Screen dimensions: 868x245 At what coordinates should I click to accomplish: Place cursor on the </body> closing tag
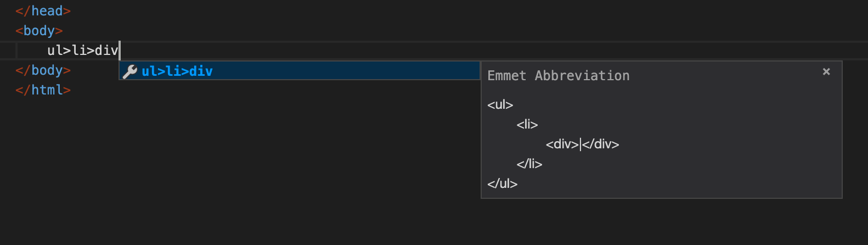43,70
